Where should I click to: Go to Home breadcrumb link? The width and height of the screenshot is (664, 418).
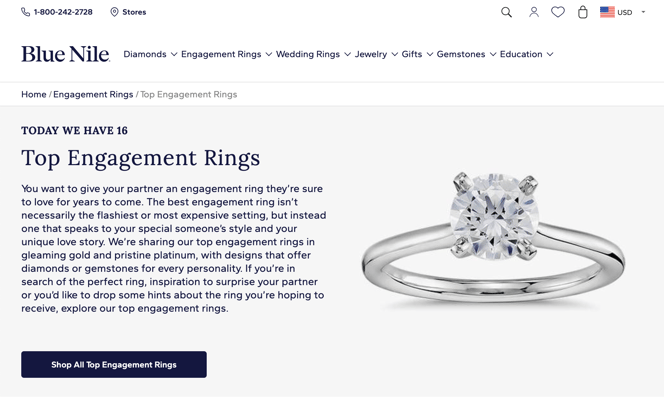(33, 94)
